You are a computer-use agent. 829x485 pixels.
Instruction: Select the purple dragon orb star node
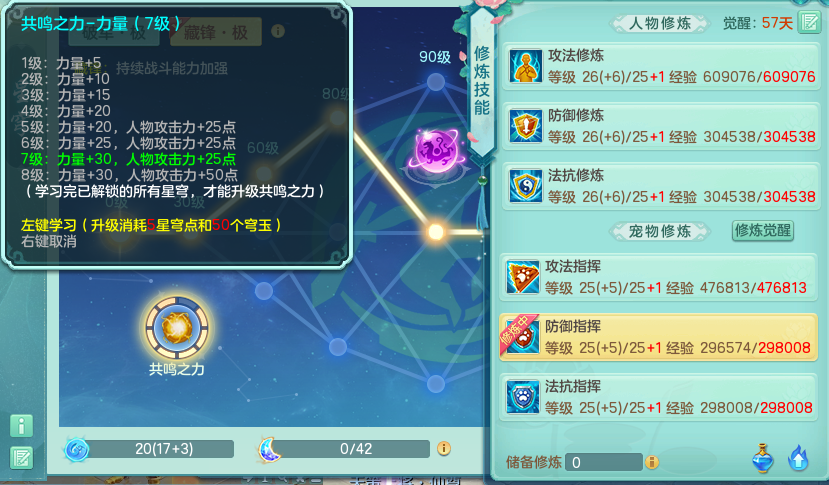coord(437,152)
